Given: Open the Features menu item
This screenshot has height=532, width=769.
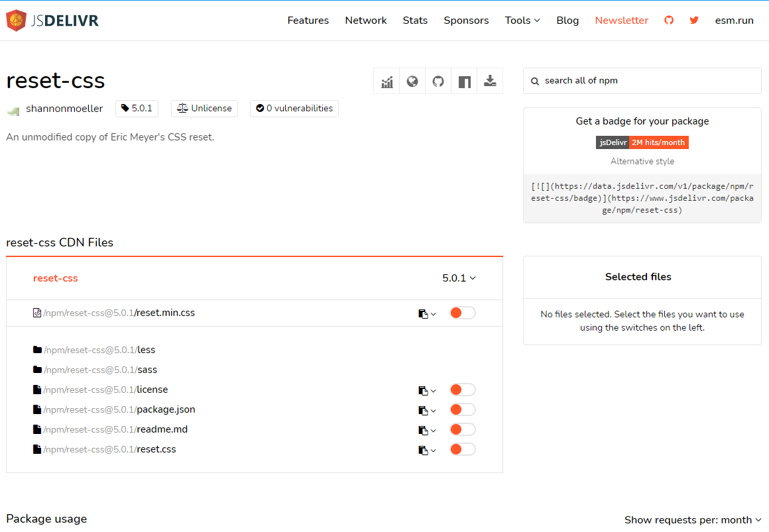Looking at the screenshot, I should (308, 20).
